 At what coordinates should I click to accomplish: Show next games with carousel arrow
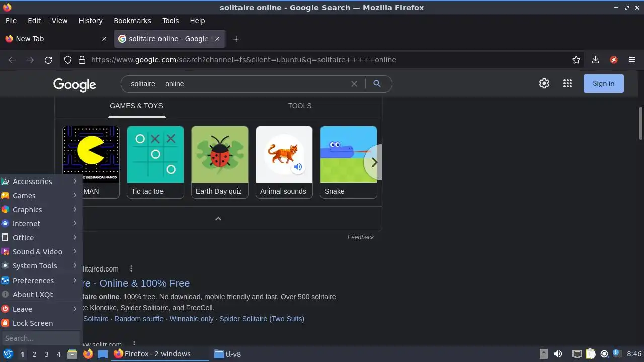click(374, 162)
